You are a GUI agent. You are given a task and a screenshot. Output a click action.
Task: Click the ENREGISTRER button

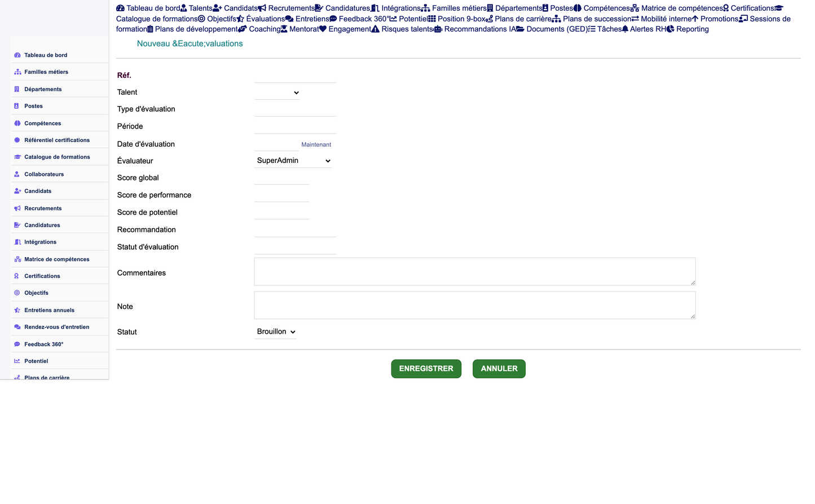tap(426, 369)
